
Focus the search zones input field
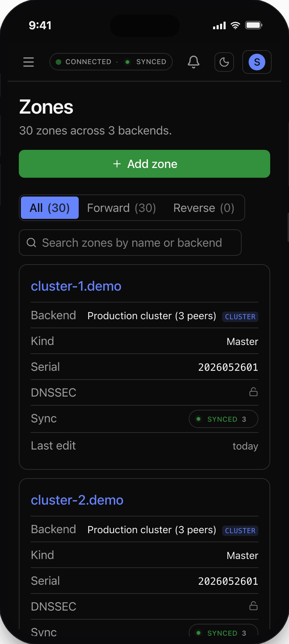(130, 243)
